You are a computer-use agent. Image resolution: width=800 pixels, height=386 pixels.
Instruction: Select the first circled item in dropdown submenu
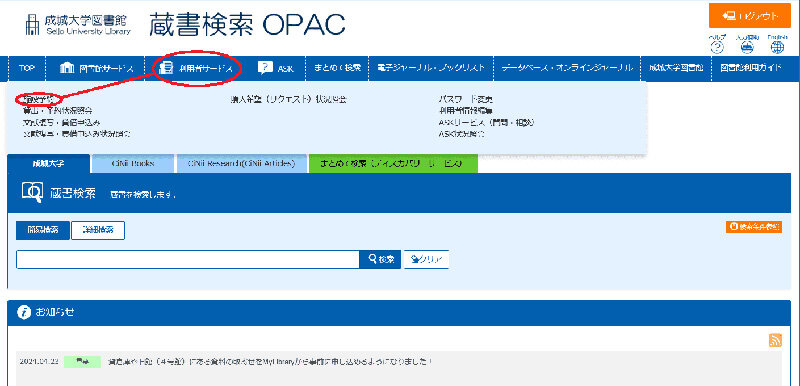(38, 99)
